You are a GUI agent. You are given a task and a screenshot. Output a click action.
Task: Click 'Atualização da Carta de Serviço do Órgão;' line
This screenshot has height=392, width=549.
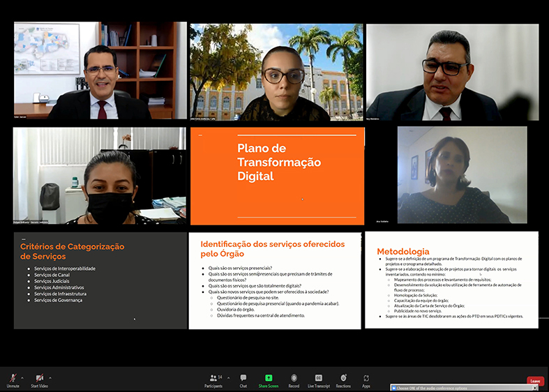[429, 306]
